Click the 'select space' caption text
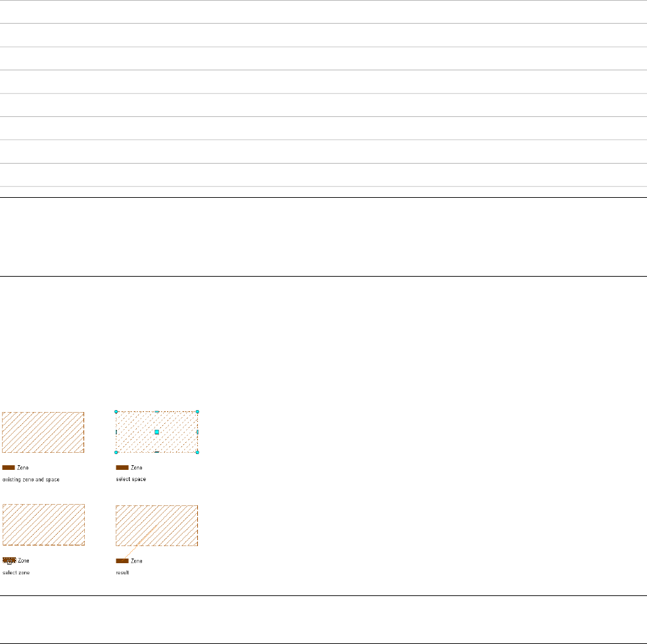Screen dimensions: 647x644 131,479
